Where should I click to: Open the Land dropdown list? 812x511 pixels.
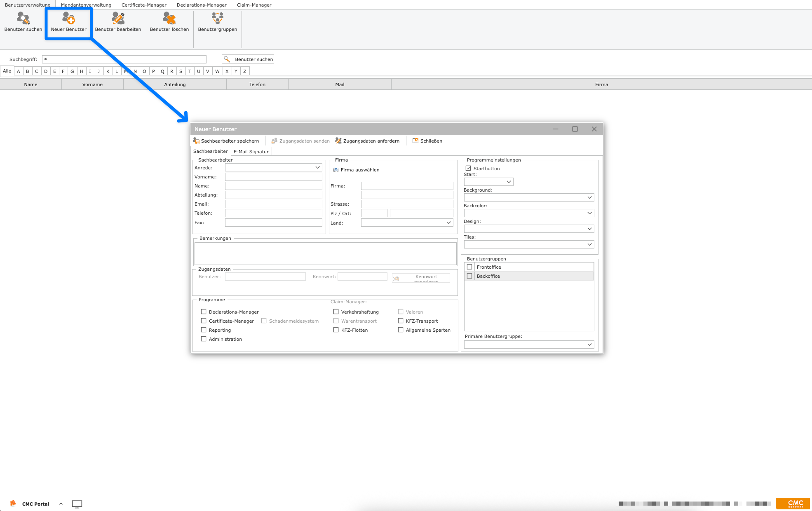(448, 223)
